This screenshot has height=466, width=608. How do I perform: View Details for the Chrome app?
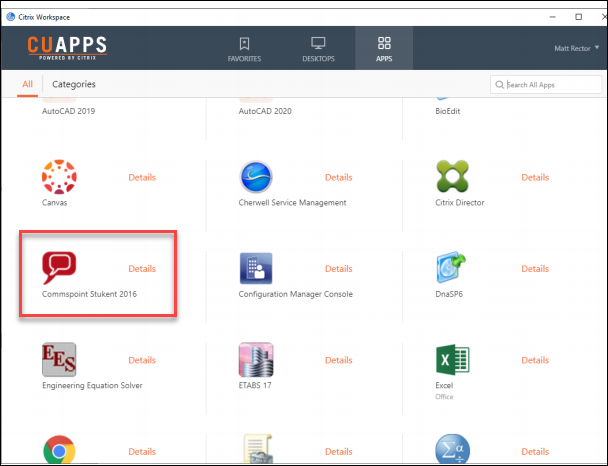pos(142,451)
